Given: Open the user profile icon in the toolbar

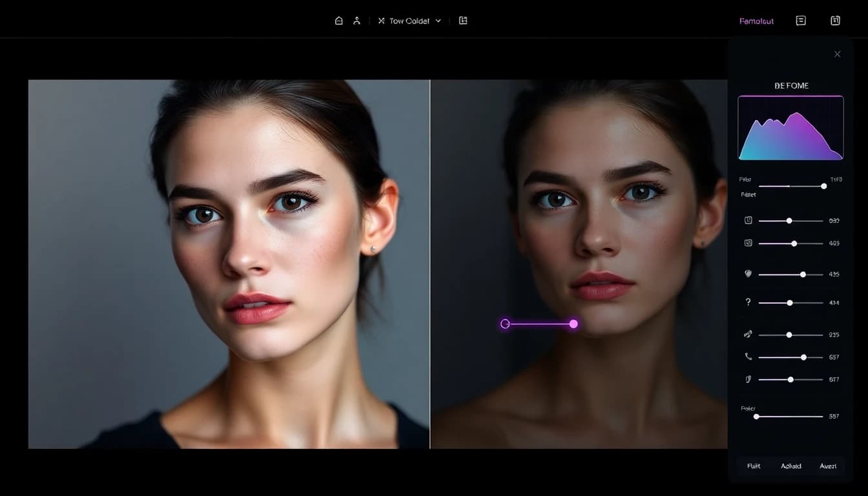Looking at the screenshot, I should coord(356,20).
